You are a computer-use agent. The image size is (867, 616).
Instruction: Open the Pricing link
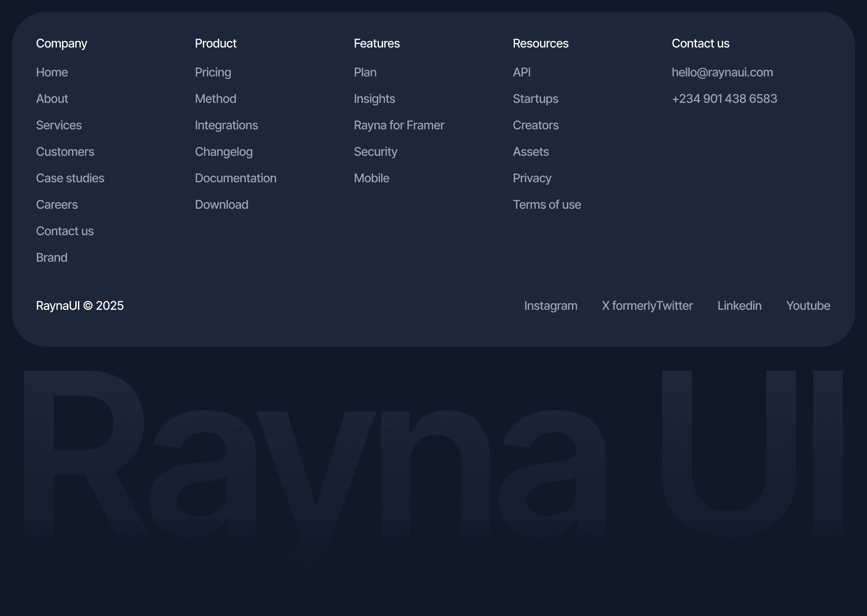(213, 72)
